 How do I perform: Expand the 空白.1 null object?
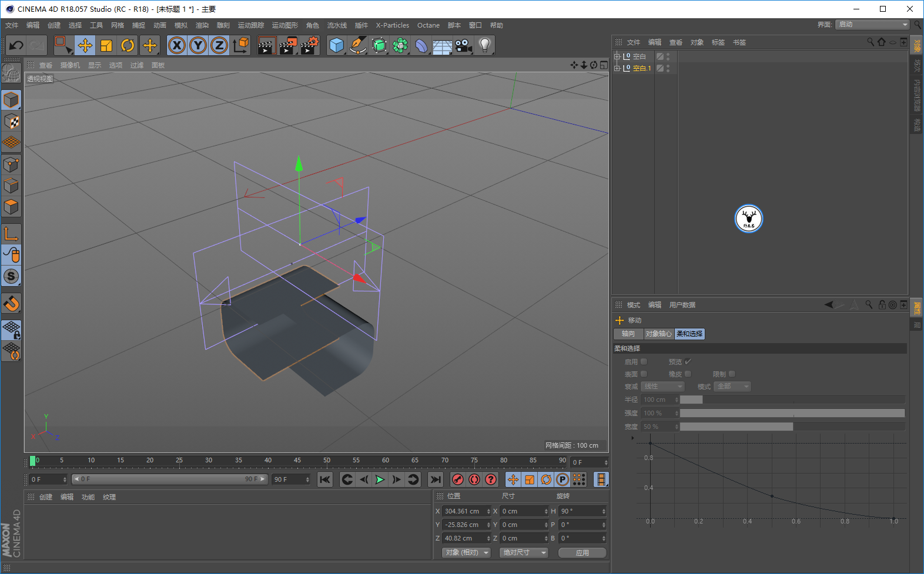click(617, 68)
